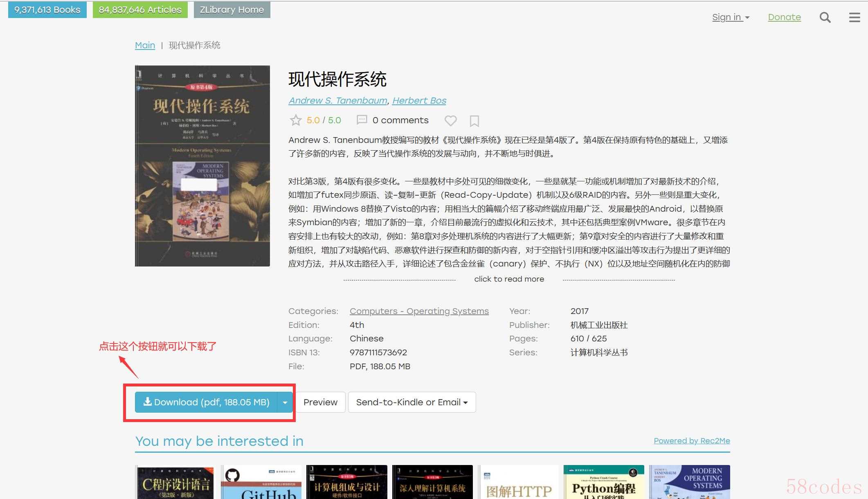This screenshot has width=868, height=499.
Task: Open download format dropdown arrow
Action: [x=285, y=402]
